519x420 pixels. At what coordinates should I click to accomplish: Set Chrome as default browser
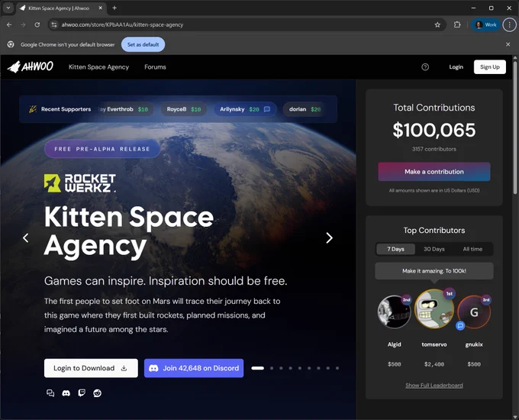coord(143,44)
